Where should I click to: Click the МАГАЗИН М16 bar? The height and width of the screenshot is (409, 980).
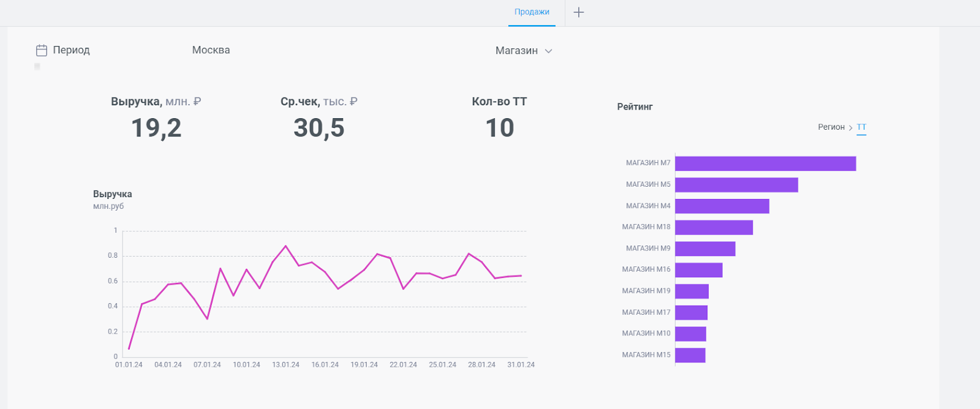pyautogui.click(x=699, y=270)
